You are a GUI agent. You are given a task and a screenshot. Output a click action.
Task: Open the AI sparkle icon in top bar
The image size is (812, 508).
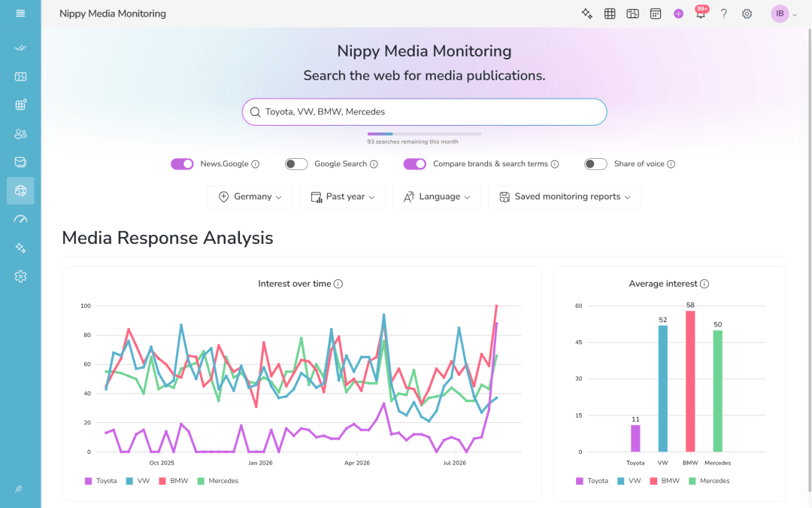pos(586,14)
